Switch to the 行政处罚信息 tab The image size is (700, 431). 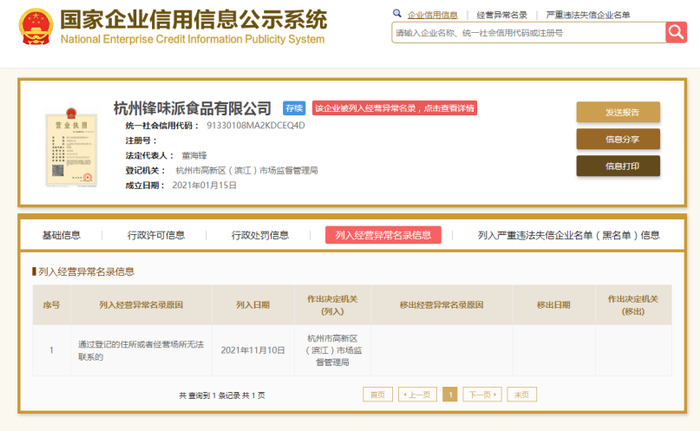click(x=260, y=235)
